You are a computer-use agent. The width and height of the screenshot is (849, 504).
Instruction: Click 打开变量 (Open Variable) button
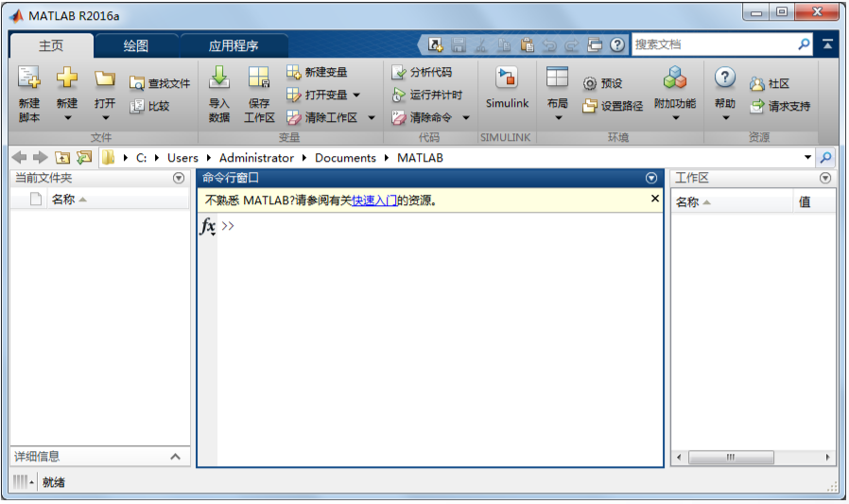317,95
